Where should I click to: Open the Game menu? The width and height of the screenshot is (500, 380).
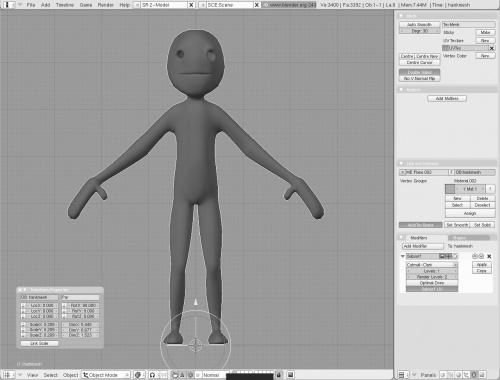point(86,5)
